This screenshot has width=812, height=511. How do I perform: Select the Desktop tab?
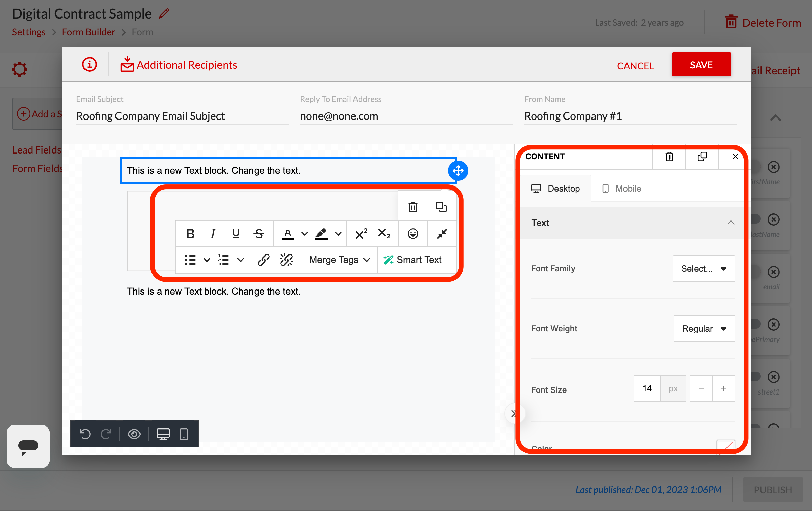[x=556, y=189]
